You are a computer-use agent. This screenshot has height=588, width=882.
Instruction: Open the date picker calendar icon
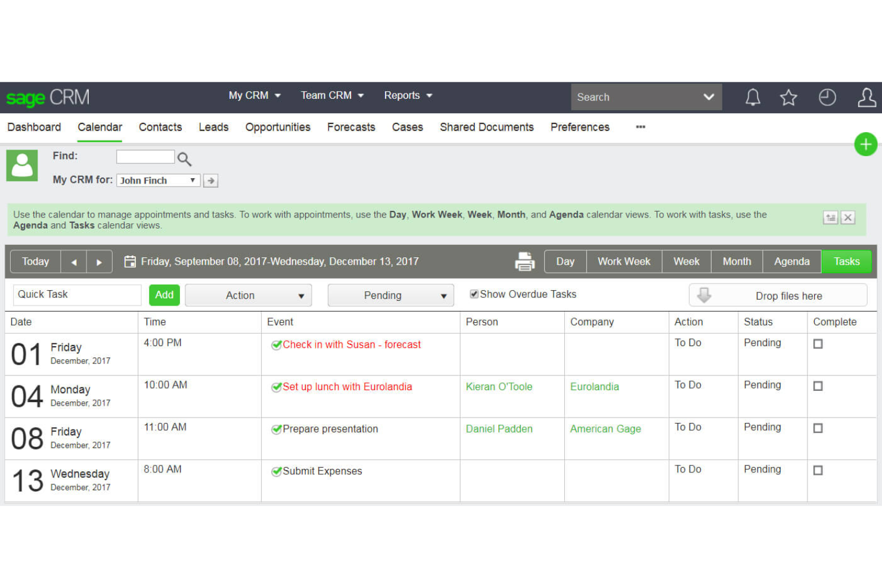tap(130, 261)
